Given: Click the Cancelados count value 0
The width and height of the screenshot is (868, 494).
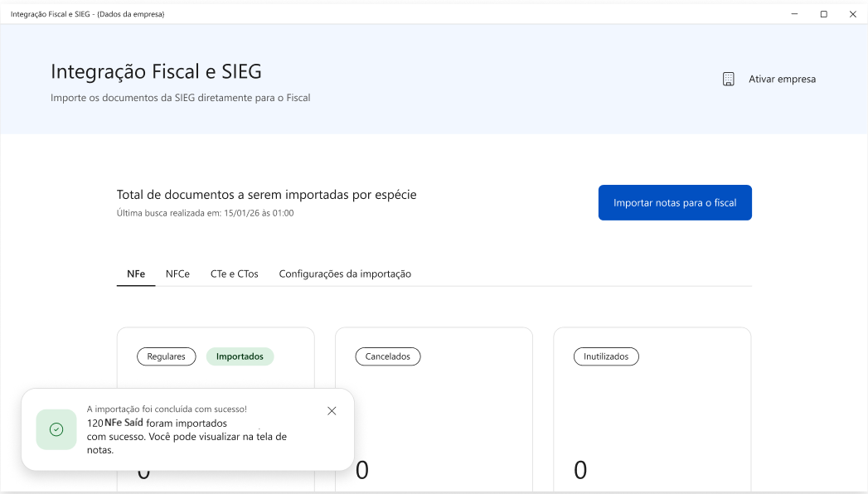Looking at the screenshot, I should (x=362, y=470).
